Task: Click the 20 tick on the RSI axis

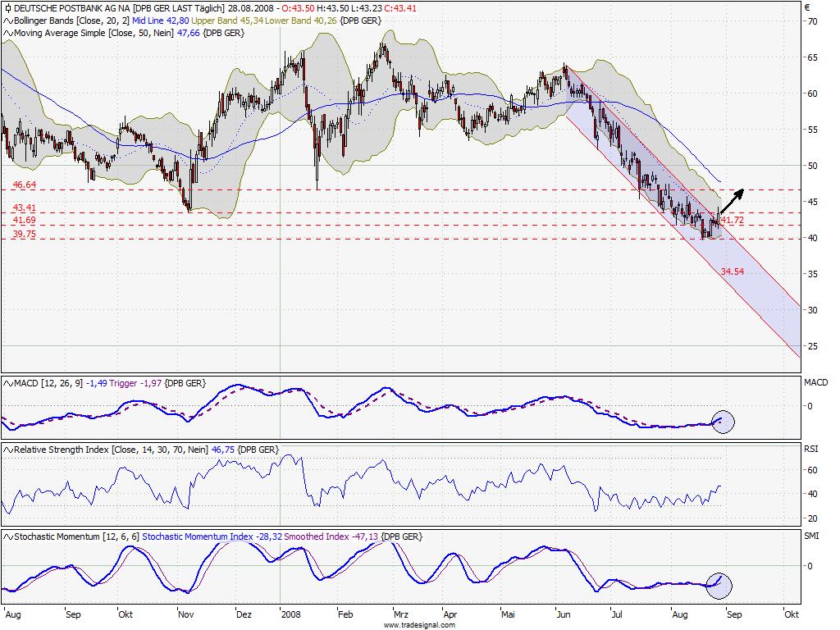Action: pos(813,518)
